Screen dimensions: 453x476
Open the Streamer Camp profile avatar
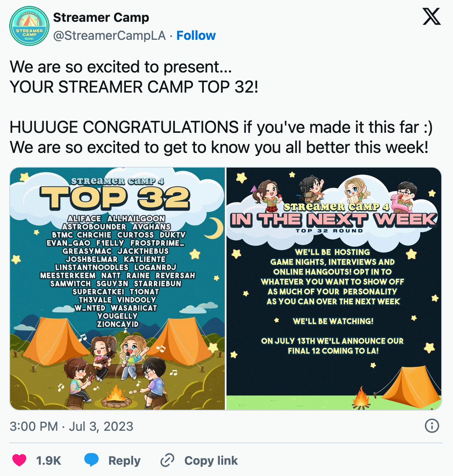pos(29,26)
